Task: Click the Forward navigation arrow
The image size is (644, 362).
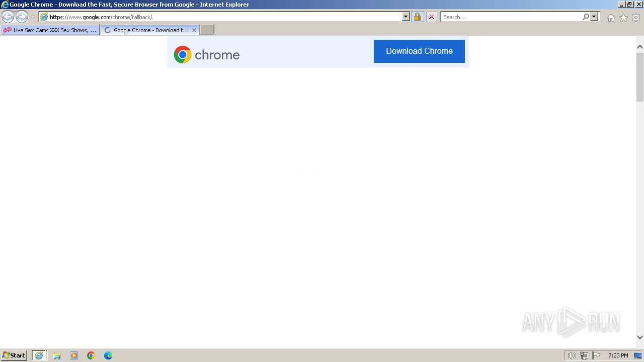Action: tap(22, 17)
